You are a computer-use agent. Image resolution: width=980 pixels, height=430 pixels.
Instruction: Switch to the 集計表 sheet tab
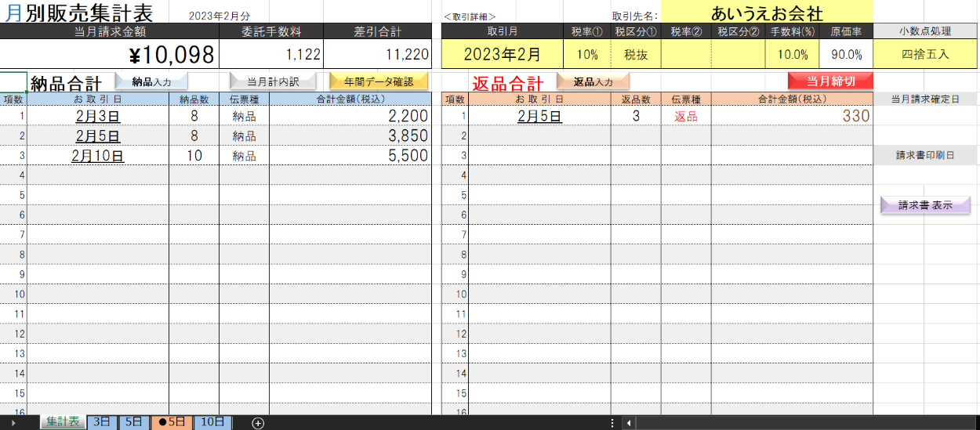click(x=63, y=421)
